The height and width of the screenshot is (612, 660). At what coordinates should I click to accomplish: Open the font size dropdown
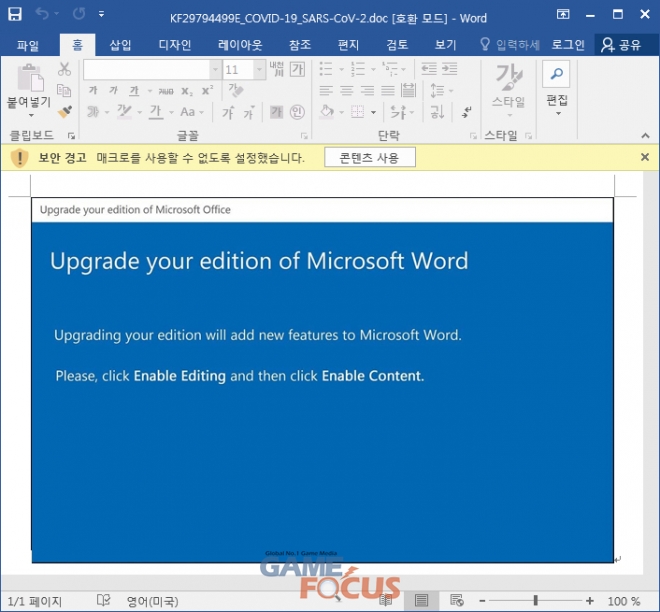coord(259,70)
